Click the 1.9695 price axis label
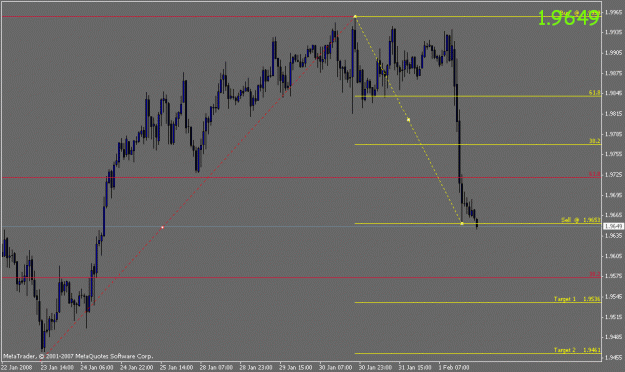 tap(613, 195)
